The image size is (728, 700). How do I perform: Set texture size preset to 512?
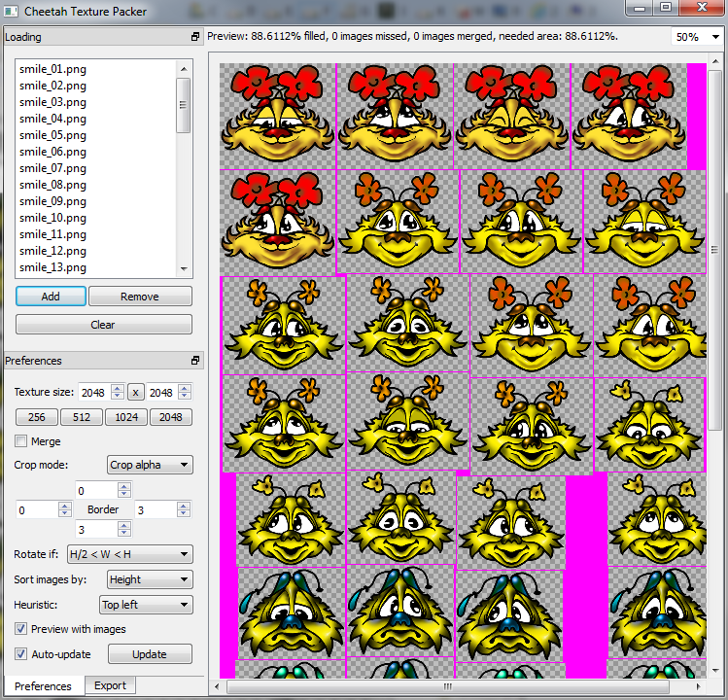82,417
